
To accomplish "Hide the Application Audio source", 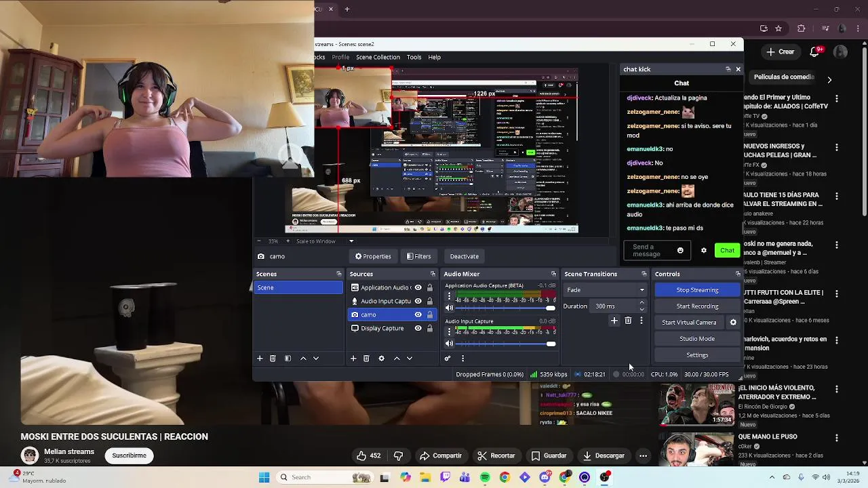I will 418,287.
